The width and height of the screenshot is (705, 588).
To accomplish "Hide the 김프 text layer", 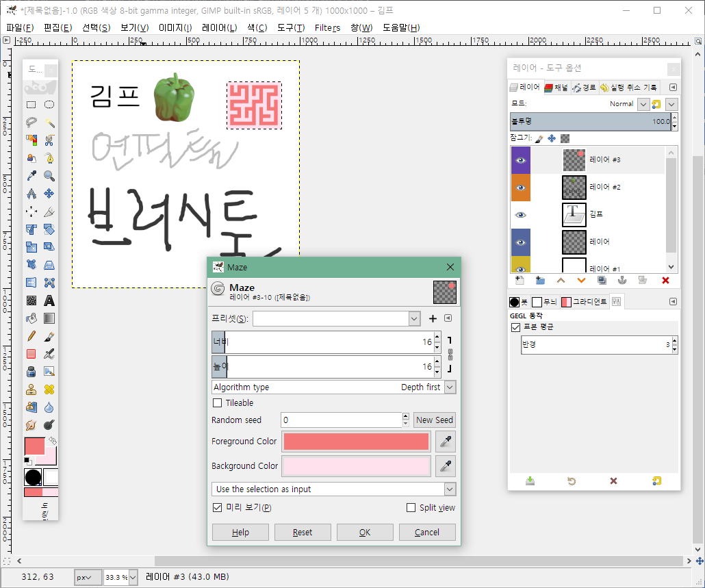I will 521,215.
